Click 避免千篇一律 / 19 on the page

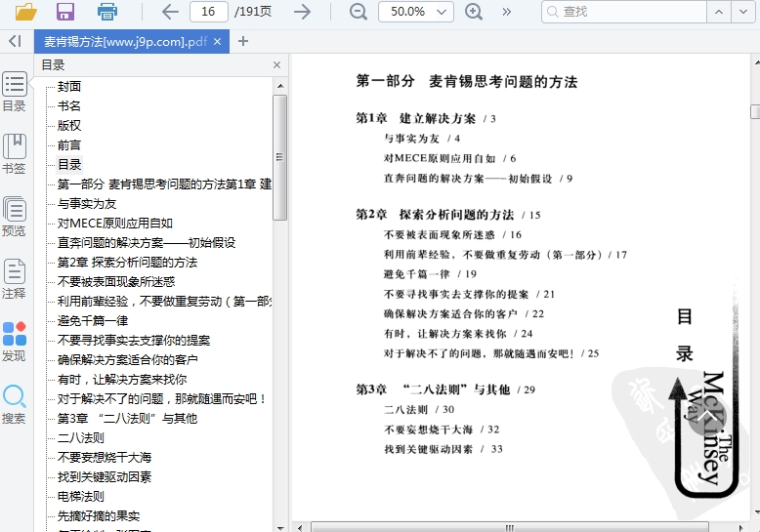click(x=430, y=274)
